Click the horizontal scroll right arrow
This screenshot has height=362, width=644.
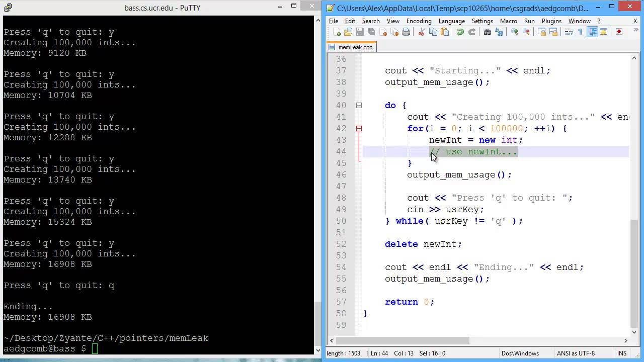coord(625,340)
